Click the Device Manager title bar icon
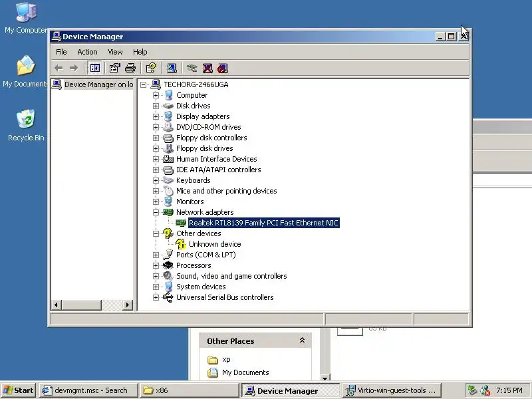The width and height of the screenshot is (532, 399). [x=57, y=37]
